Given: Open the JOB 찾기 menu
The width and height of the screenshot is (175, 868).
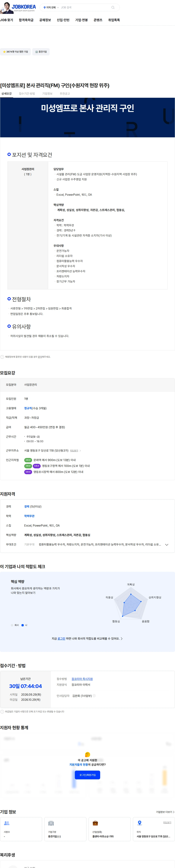Looking at the screenshot, I should (x=7, y=20).
